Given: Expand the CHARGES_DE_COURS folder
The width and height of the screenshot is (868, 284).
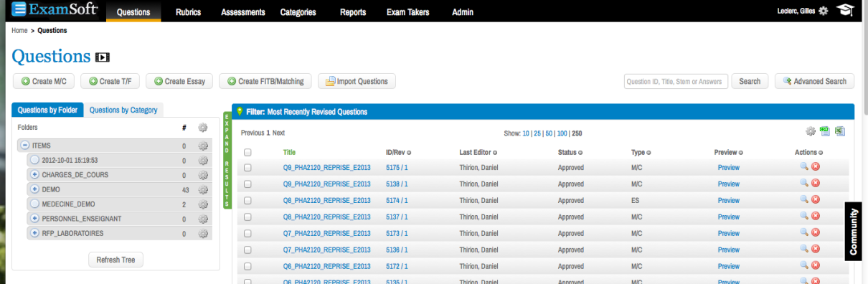Looking at the screenshot, I should [34, 175].
